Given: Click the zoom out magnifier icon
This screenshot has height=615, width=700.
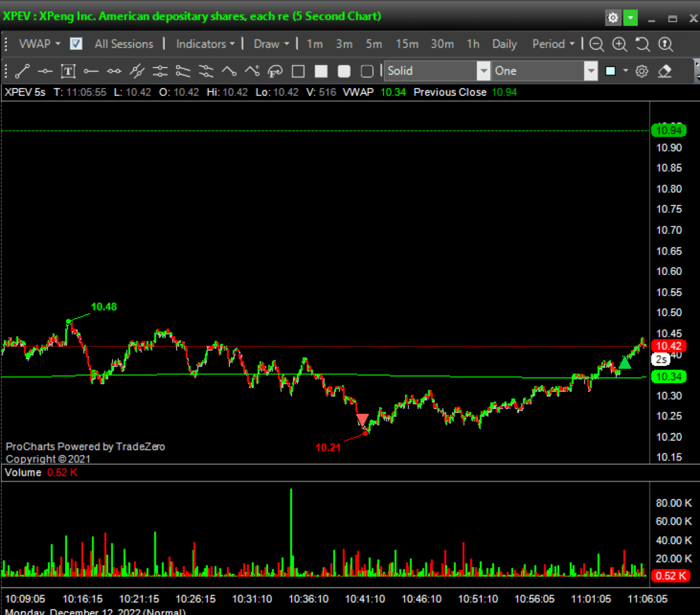Looking at the screenshot, I should pos(597,44).
